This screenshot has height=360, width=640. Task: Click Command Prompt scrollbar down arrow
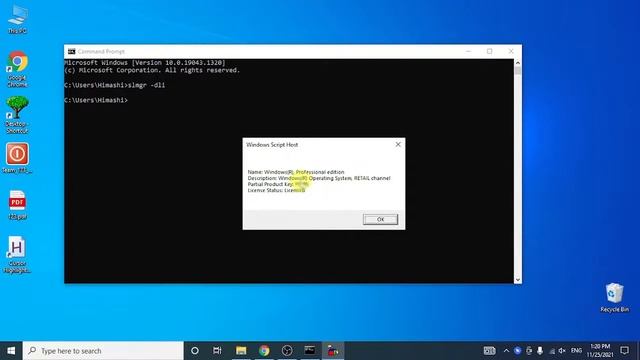click(x=518, y=280)
